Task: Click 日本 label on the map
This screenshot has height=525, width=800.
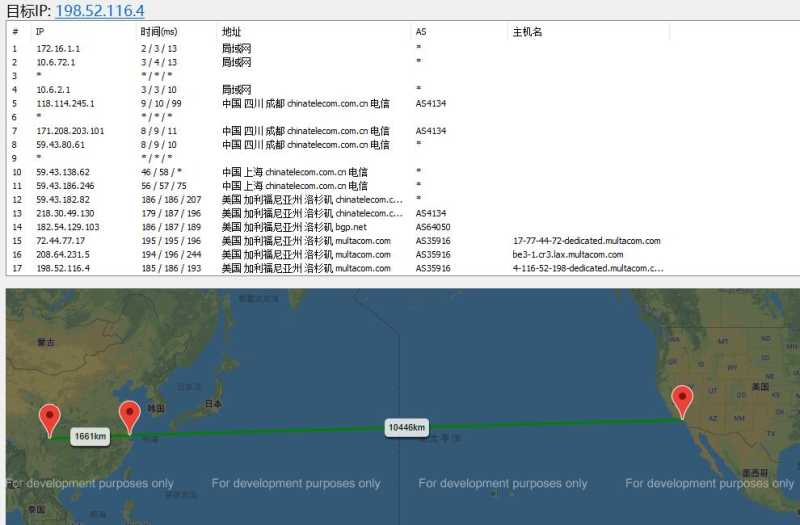Action: [x=213, y=404]
